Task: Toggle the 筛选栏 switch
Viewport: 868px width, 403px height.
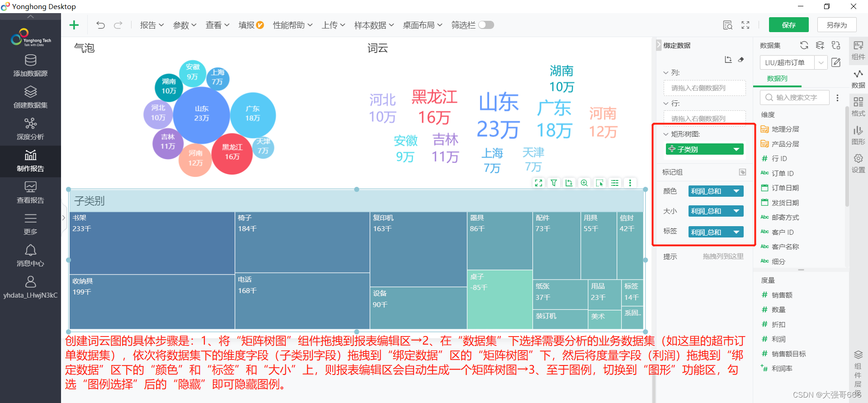Action: (486, 25)
